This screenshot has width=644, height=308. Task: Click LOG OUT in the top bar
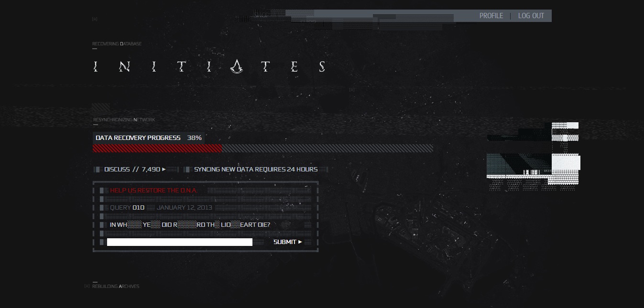531,16
